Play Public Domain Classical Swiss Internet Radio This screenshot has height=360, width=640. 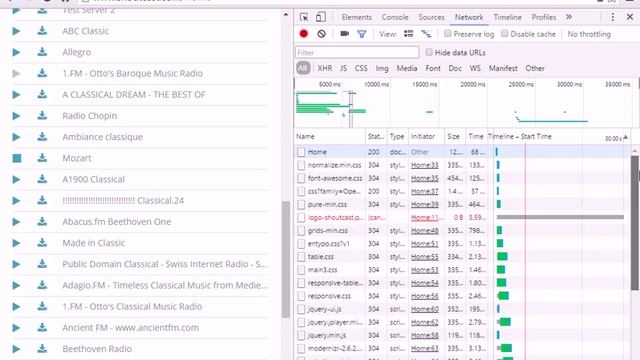pyautogui.click(x=16, y=264)
